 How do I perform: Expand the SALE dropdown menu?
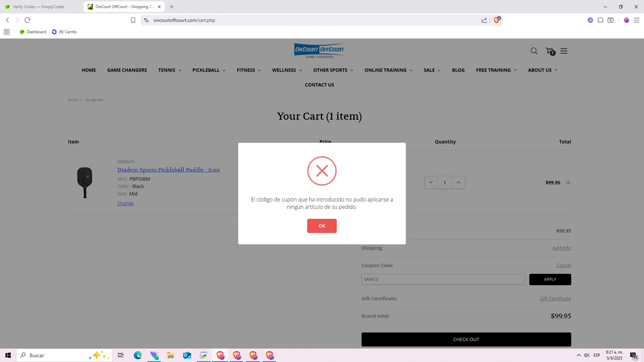[432, 70]
